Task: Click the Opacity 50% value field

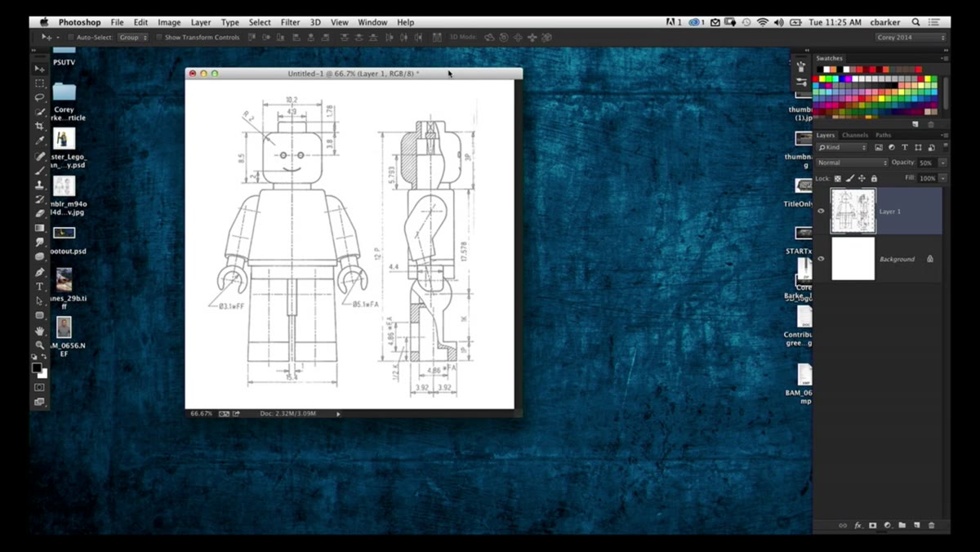Action: [926, 162]
